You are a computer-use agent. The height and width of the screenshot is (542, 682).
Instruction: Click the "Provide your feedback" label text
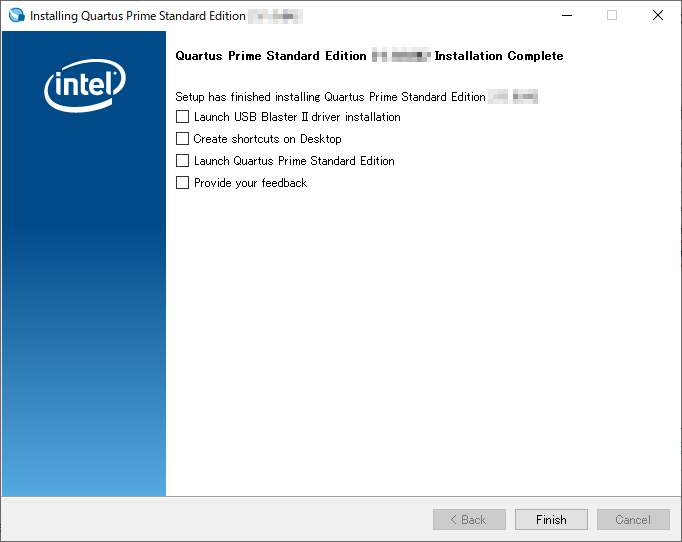coord(250,183)
